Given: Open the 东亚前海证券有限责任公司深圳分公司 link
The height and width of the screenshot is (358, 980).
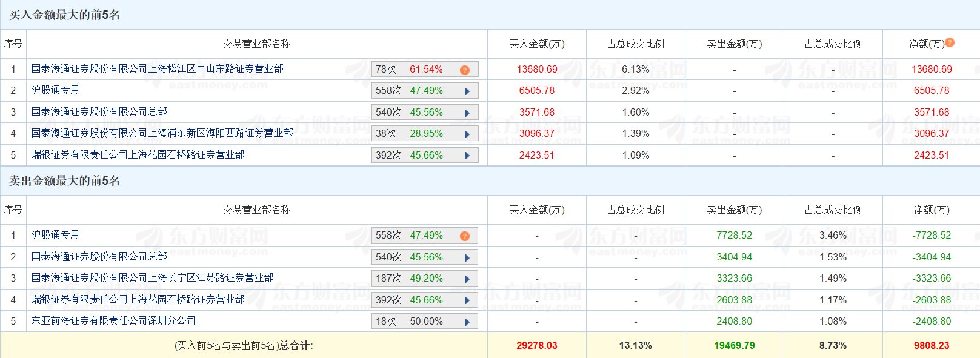Looking at the screenshot, I should click(x=113, y=321).
